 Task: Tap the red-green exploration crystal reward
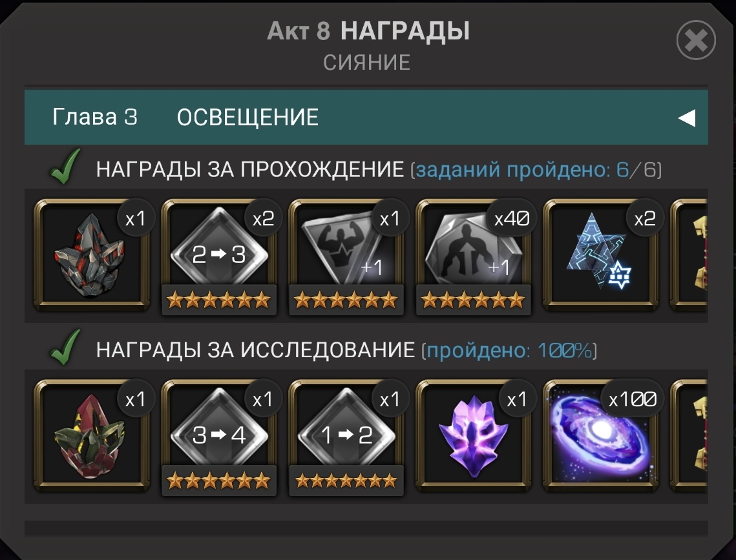coord(92,436)
